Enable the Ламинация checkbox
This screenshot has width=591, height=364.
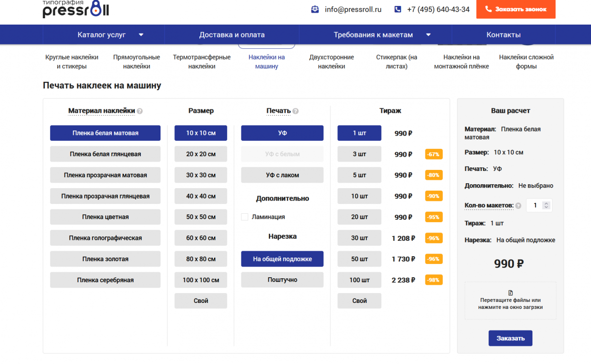click(x=245, y=217)
